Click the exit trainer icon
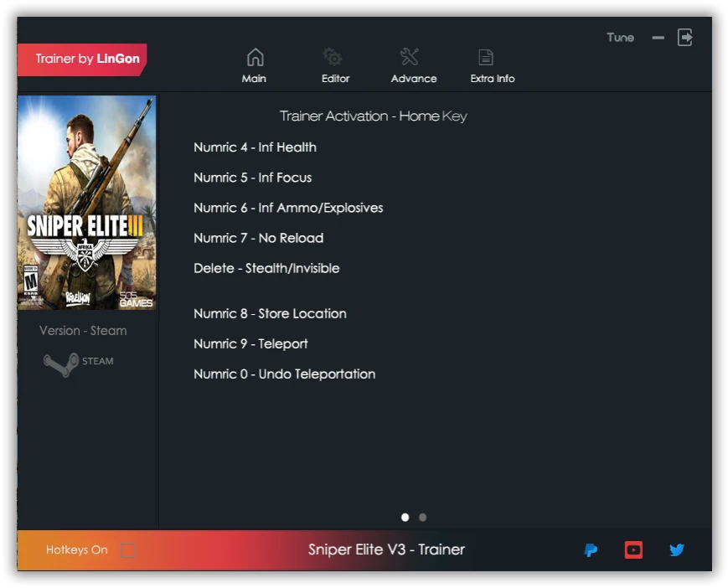Viewport: 728px width, 588px height. coord(684,37)
